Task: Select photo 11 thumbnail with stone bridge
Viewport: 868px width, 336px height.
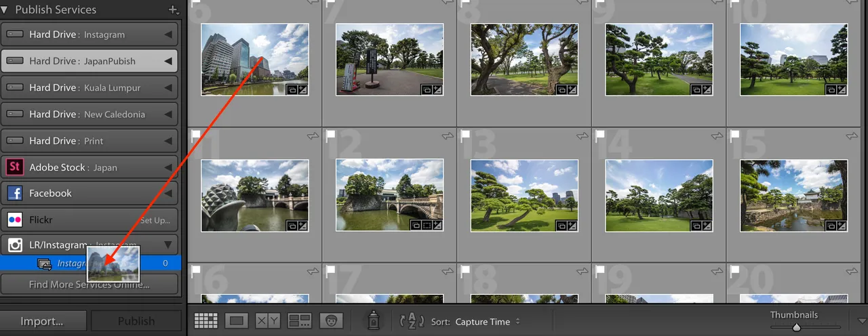Action: point(255,196)
